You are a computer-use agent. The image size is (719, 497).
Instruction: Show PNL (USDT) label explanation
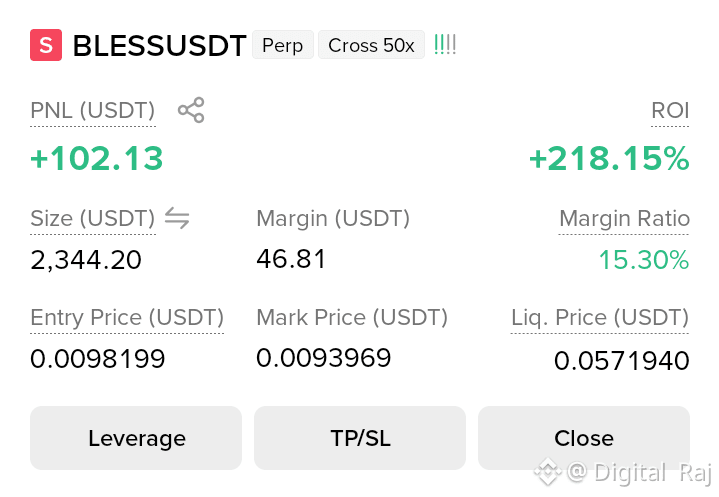click(93, 111)
